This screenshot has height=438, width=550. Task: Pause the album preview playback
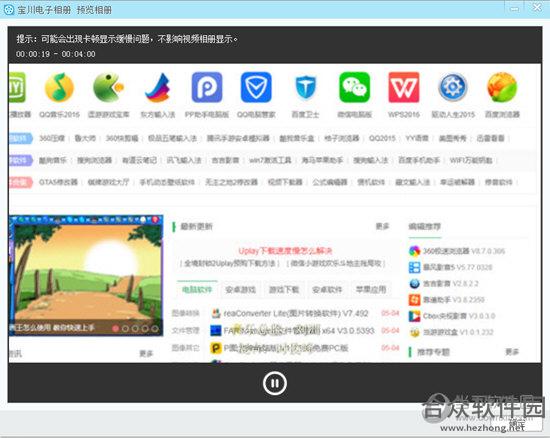click(x=275, y=383)
